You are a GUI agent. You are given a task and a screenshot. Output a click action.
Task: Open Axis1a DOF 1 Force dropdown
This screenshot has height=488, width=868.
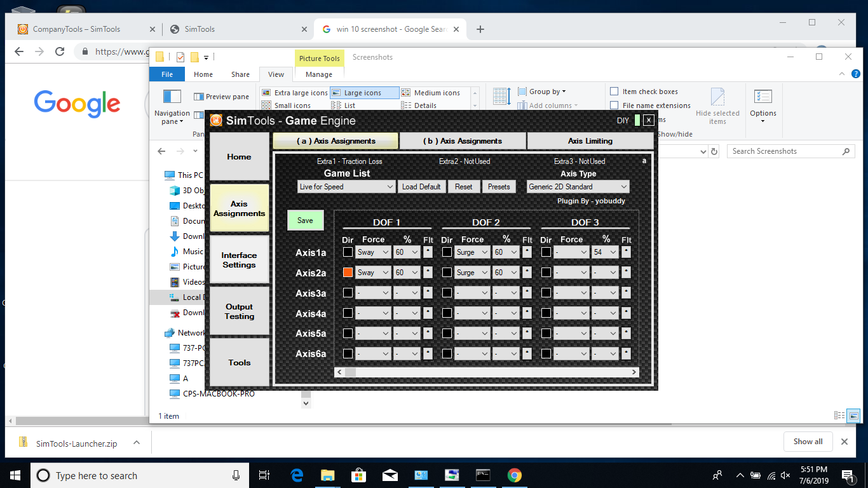(373, 252)
